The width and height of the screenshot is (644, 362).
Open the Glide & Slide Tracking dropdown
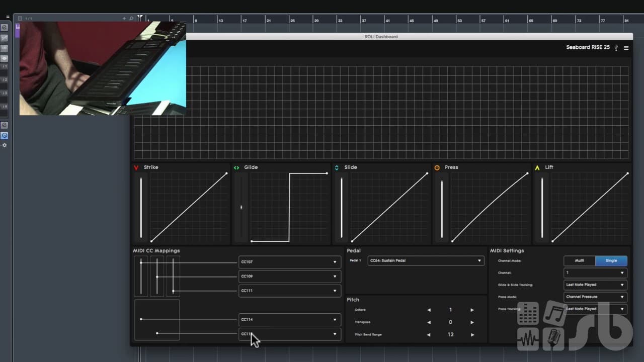click(x=596, y=285)
